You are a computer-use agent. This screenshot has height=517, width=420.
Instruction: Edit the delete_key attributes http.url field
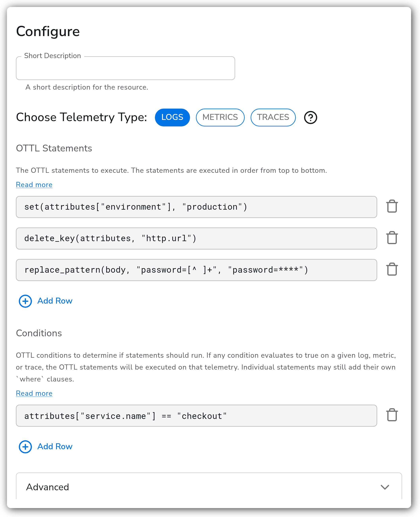[196, 238]
